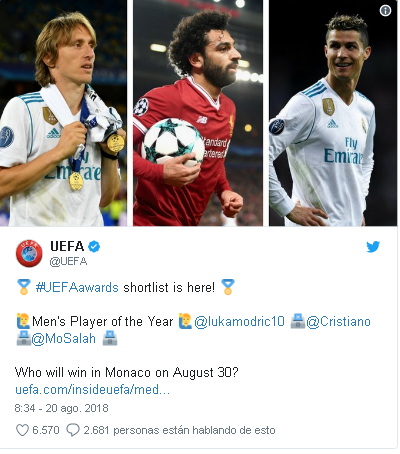Open replies via speech bubble icon
This screenshot has width=400, height=454.
tap(73, 430)
